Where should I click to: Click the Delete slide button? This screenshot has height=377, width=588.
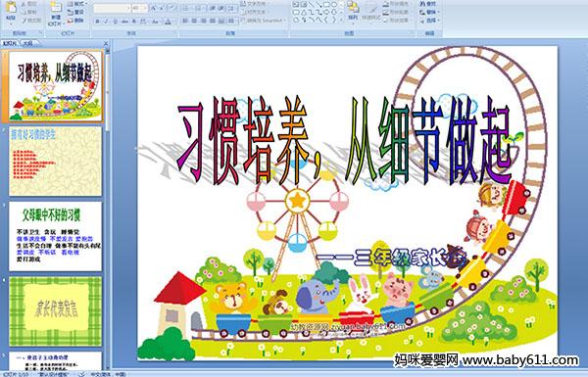75,21
